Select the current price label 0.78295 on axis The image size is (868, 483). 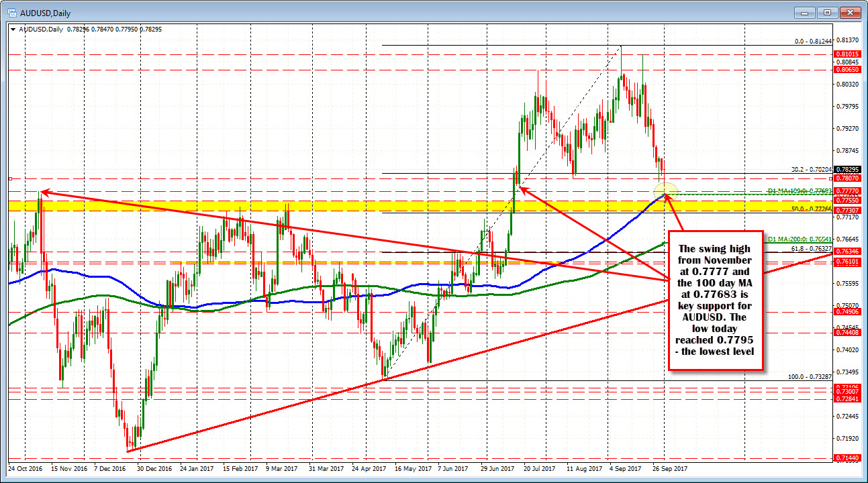pyautogui.click(x=846, y=170)
